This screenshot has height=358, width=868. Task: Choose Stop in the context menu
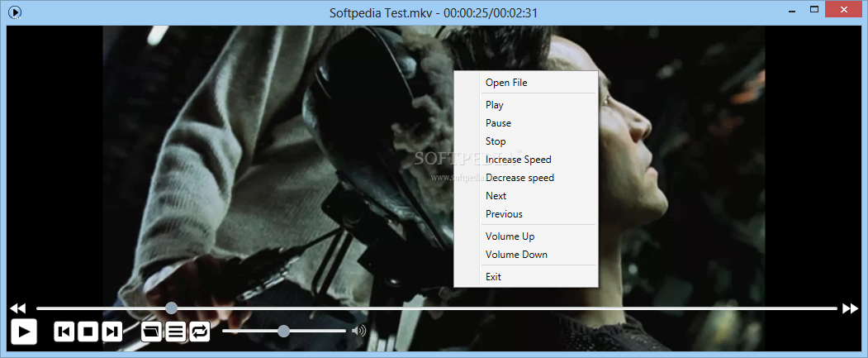(x=526, y=141)
